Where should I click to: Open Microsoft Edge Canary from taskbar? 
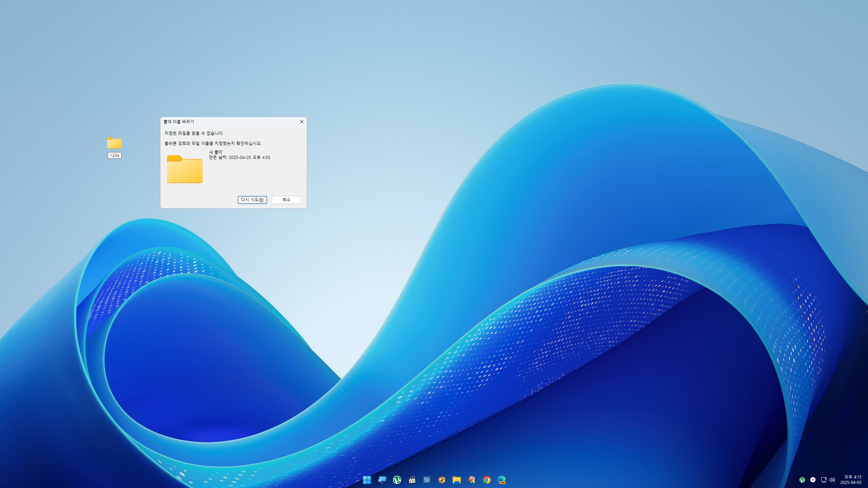[501, 480]
